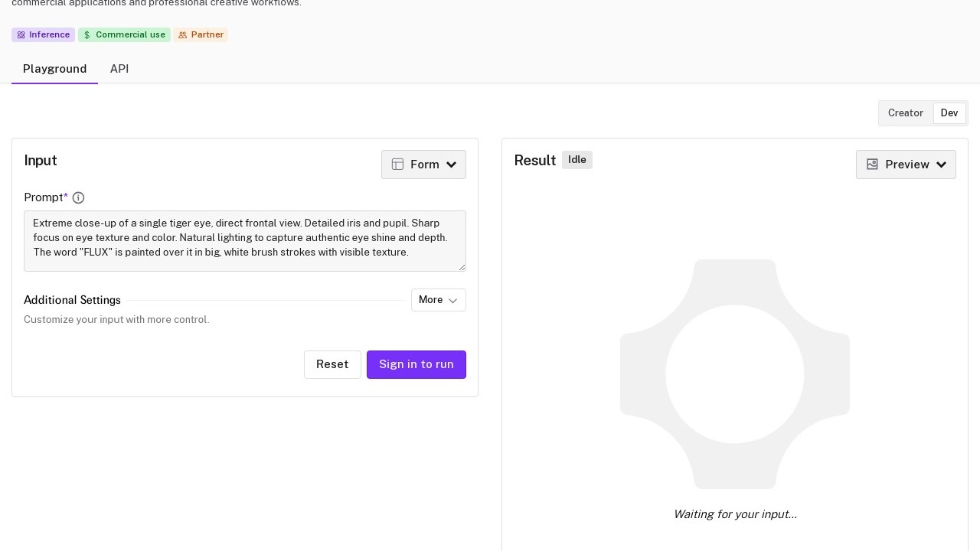
Task: Open the Playground tab
Action: point(54,69)
